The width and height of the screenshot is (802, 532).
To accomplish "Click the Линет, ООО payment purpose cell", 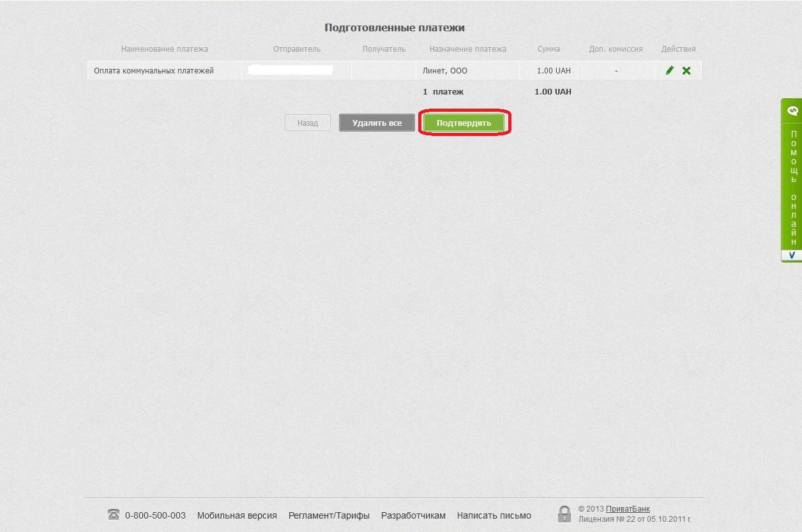I will pyautogui.click(x=445, y=71).
